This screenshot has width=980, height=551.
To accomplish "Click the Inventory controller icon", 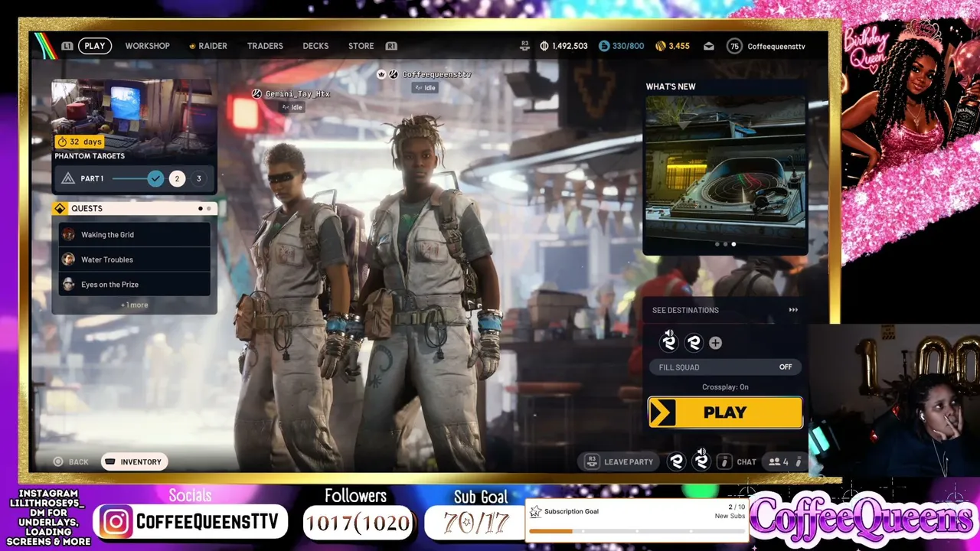I will click(109, 461).
